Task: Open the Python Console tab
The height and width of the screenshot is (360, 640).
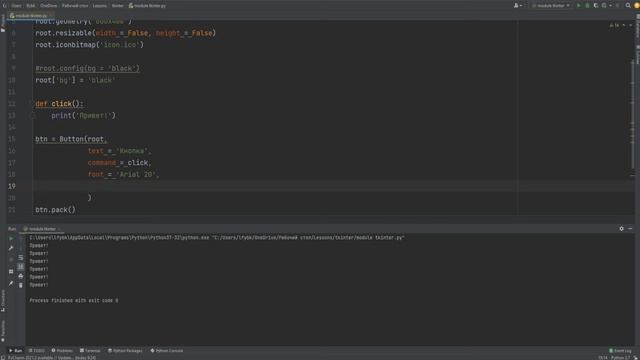Action: click(167, 351)
